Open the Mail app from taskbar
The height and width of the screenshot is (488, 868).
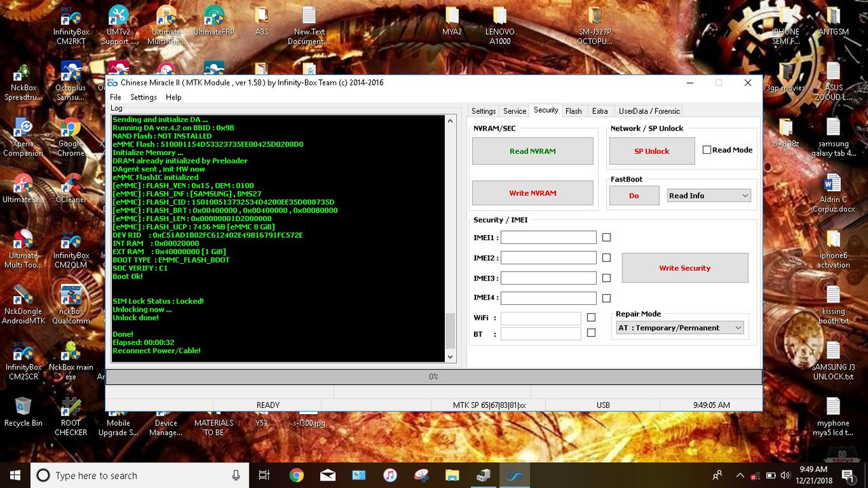point(328,475)
